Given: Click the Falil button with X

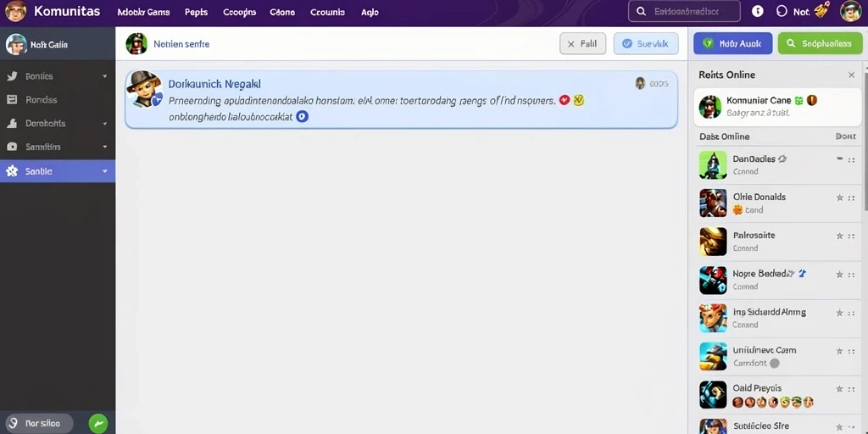Looking at the screenshot, I should coord(583,43).
